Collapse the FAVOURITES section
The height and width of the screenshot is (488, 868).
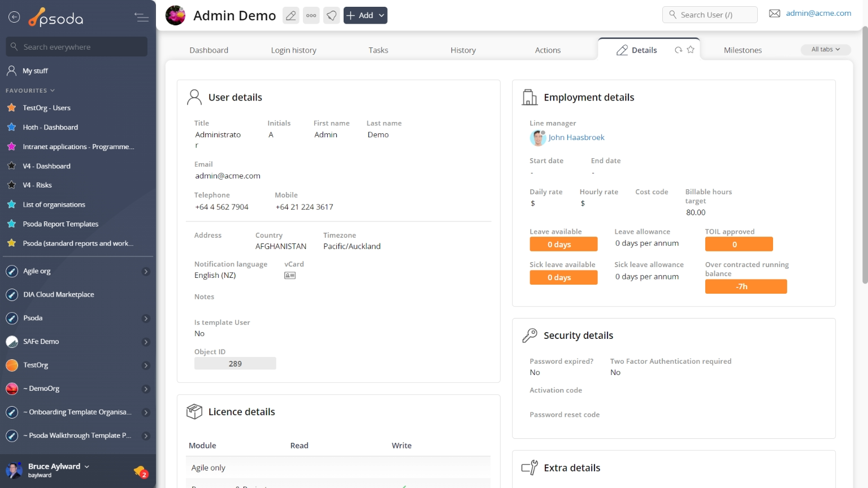pos(31,90)
